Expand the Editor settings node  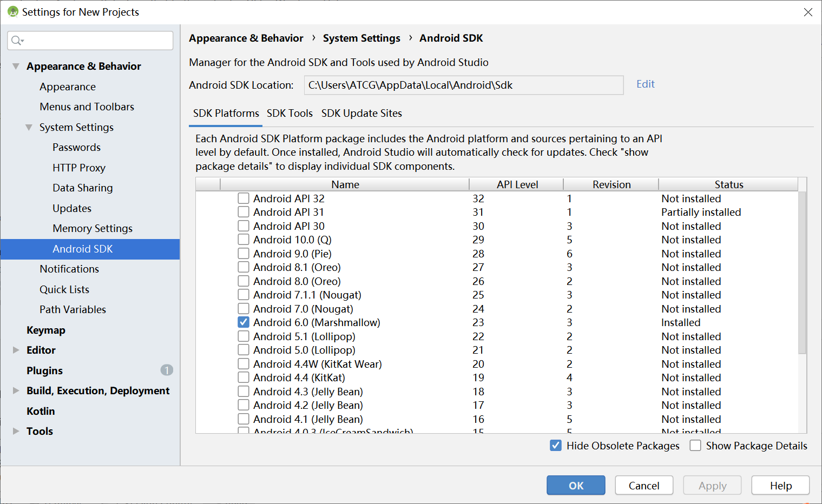pos(16,350)
